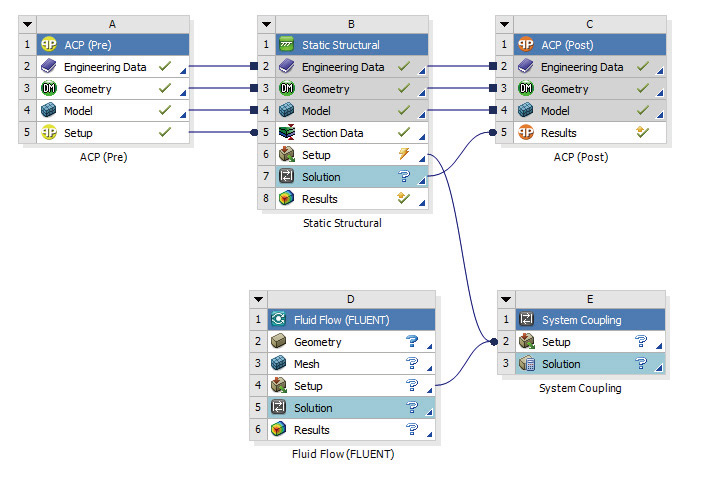The height and width of the screenshot is (482, 716).
Task: Click column B header of Static Structural
Action: [x=352, y=24]
